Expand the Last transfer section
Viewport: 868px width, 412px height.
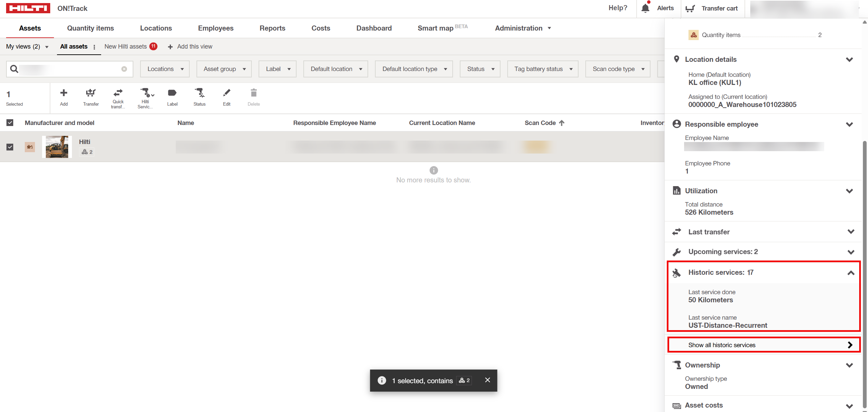point(850,232)
